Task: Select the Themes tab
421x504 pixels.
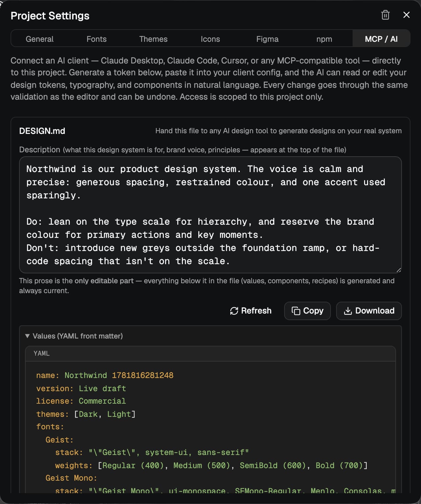Action: 153,39
